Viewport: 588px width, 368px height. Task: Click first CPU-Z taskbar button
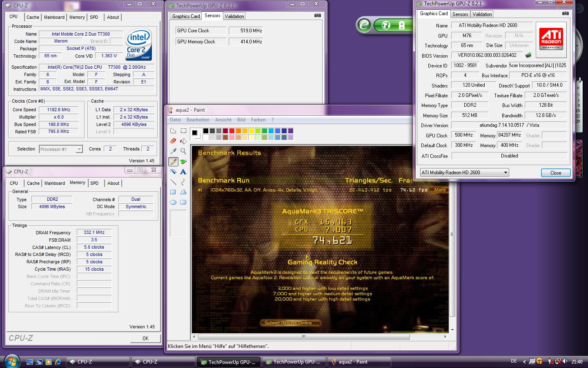click(x=98, y=362)
